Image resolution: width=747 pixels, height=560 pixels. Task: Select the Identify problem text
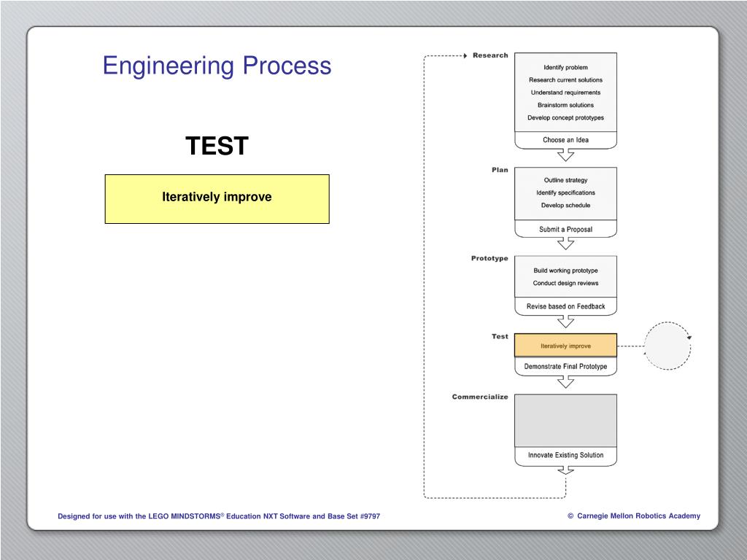565,68
